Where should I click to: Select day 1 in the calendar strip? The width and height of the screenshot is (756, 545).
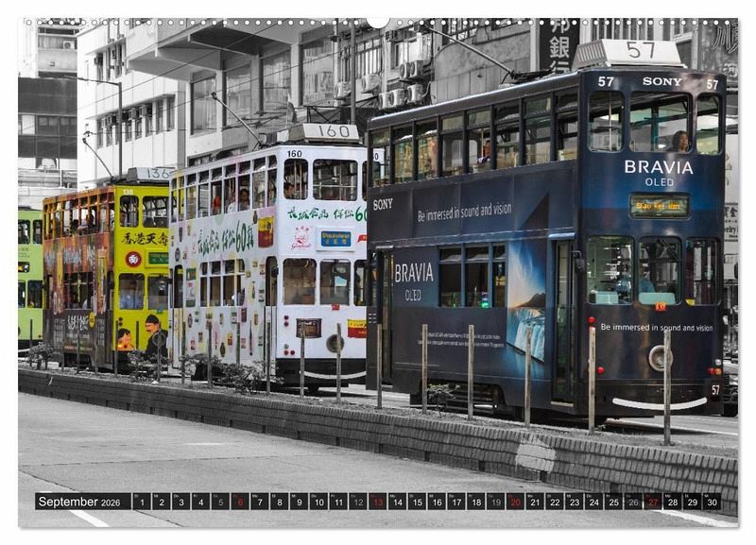click(x=141, y=502)
